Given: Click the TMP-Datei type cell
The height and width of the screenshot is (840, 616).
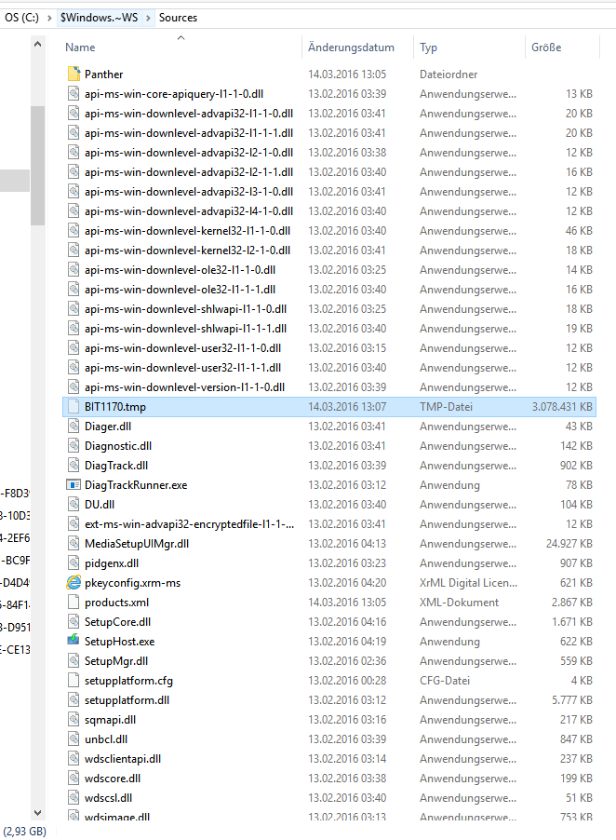Looking at the screenshot, I should (446, 407).
